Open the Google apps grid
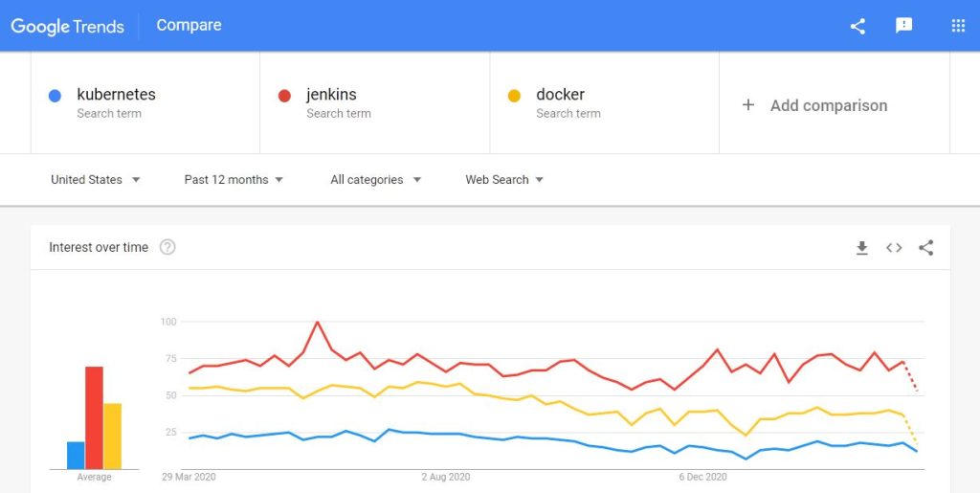980x493 pixels. [x=958, y=26]
